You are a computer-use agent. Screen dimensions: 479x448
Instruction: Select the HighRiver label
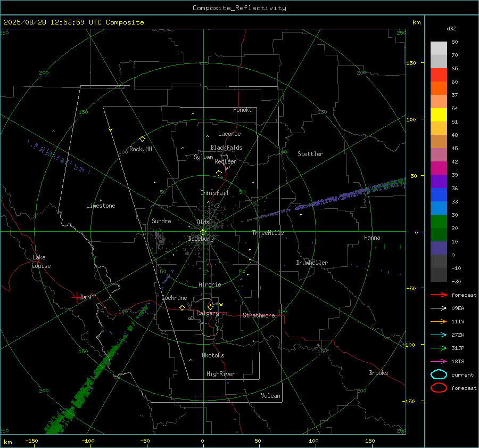coord(221,374)
